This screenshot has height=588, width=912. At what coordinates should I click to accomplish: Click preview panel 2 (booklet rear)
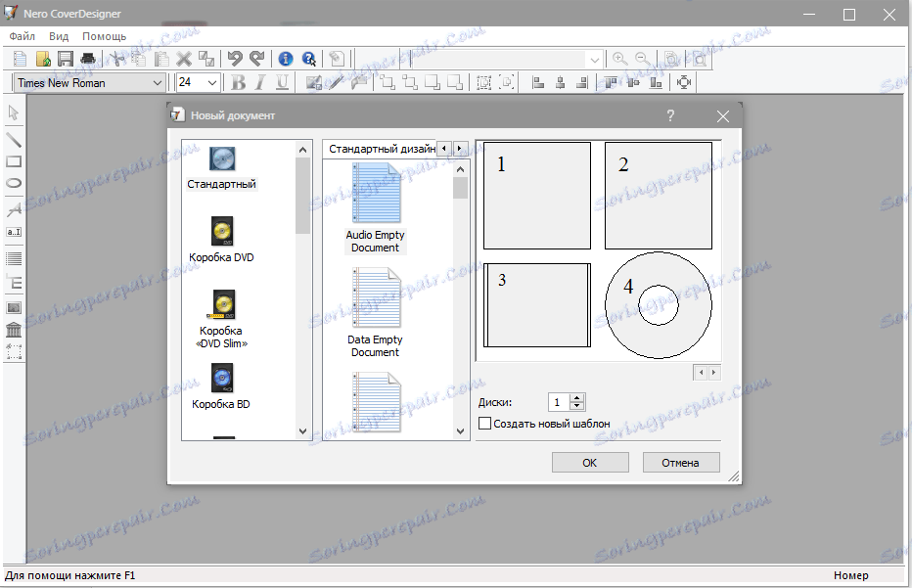pyautogui.click(x=659, y=196)
